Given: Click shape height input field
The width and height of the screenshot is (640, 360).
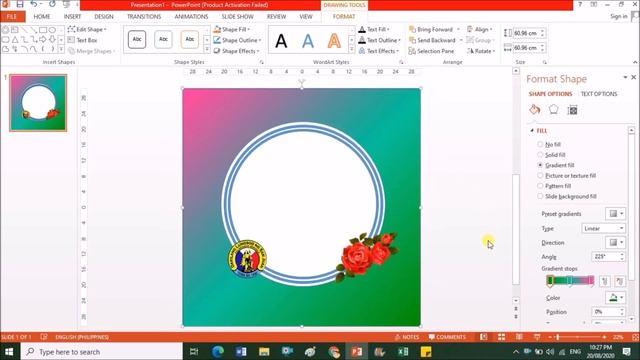Looking at the screenshot, I should pos(526,33).
